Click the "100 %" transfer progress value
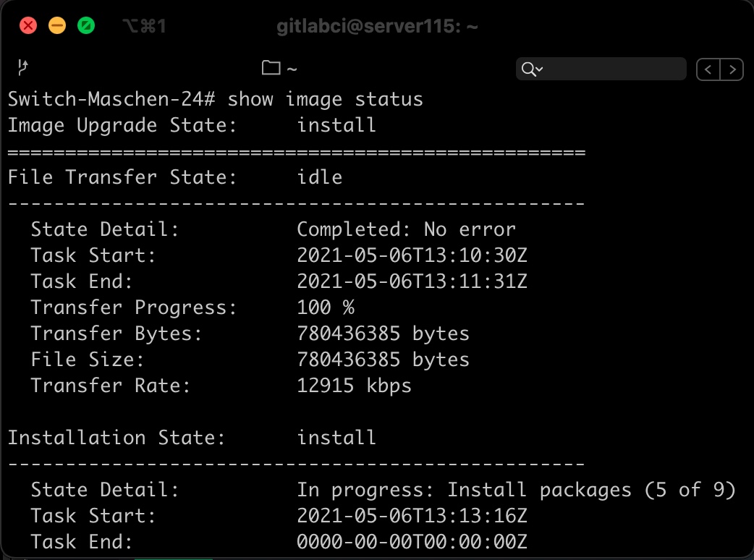 (326, 307)
